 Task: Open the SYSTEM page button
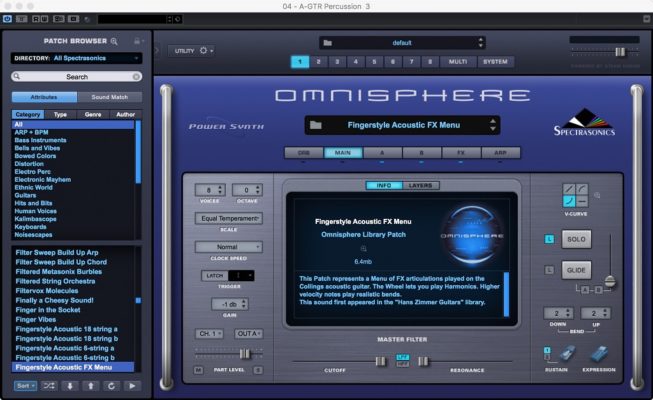click(495, 62)
